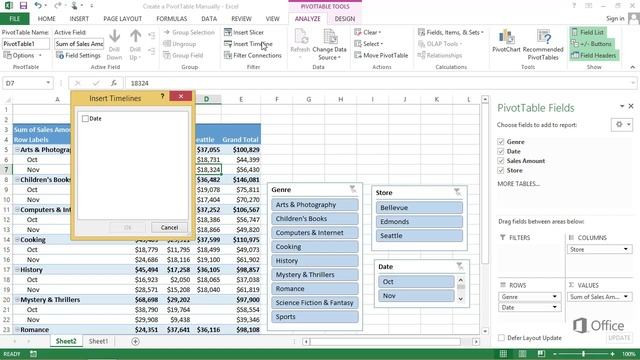Switch to the INSERT ribbon tab
640x360 pixels.
point(79,19)
